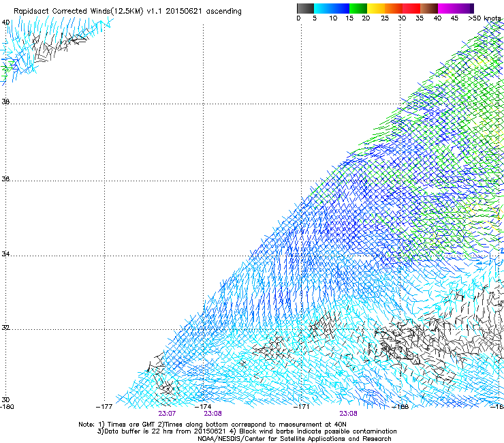The image size is (504, 443).
Task: Click the longitude label '-171' on the bottom axis
Action: pyautogui.click(x=302, y=407)
